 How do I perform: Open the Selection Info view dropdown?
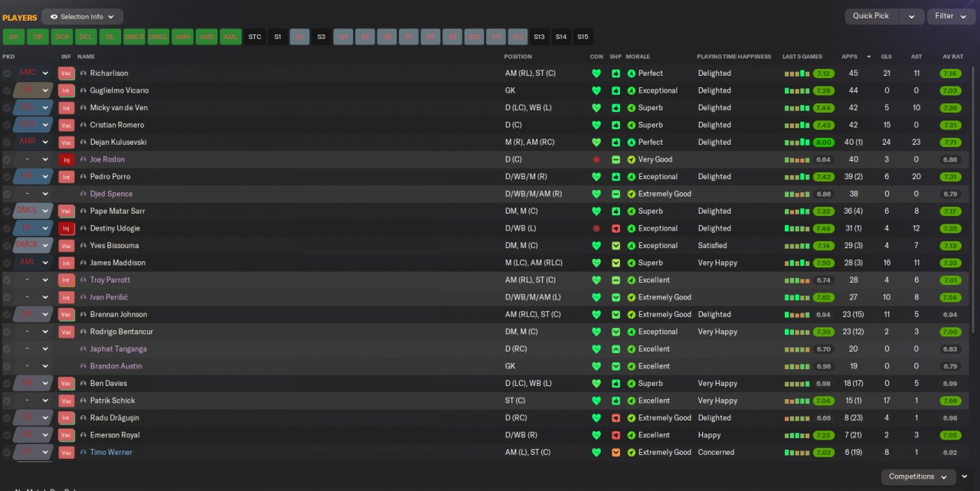coord(82,17)
